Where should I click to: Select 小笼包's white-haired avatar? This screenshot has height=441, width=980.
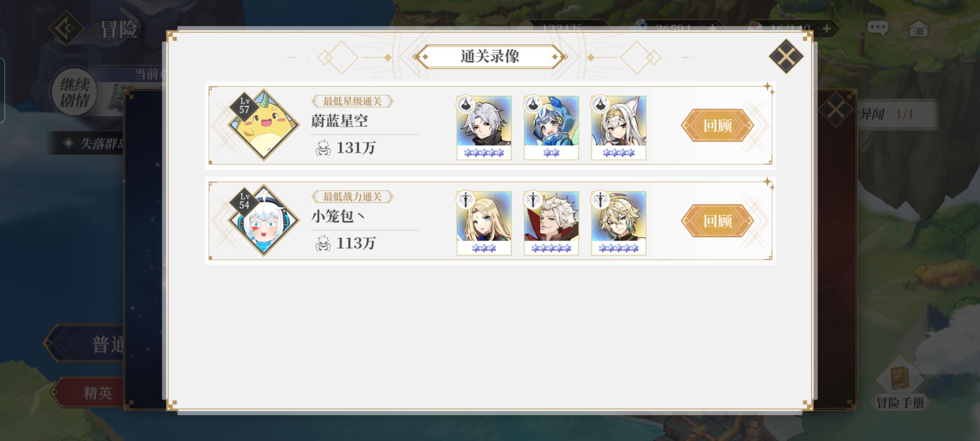263,220
